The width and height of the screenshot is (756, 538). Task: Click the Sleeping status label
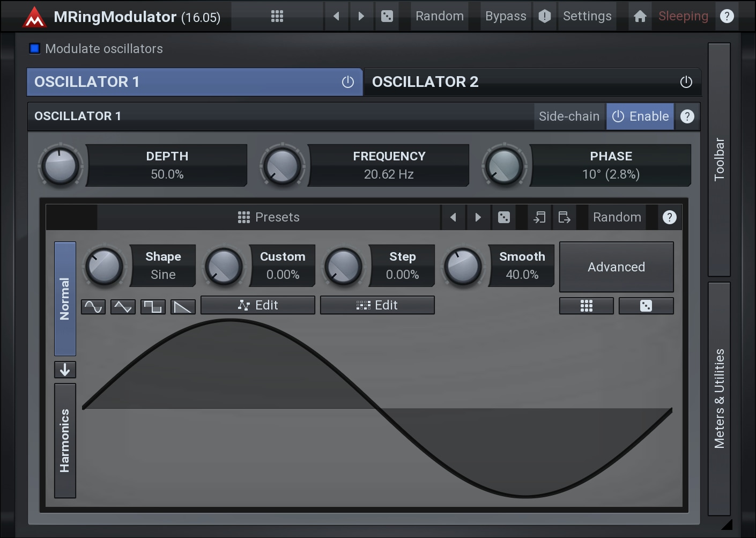[683, 16]
